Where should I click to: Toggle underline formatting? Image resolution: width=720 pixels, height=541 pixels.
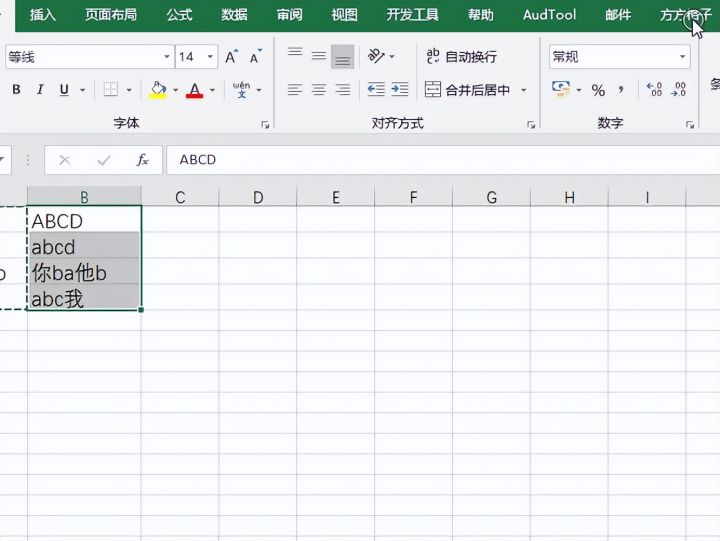click(x=64, y=90)
